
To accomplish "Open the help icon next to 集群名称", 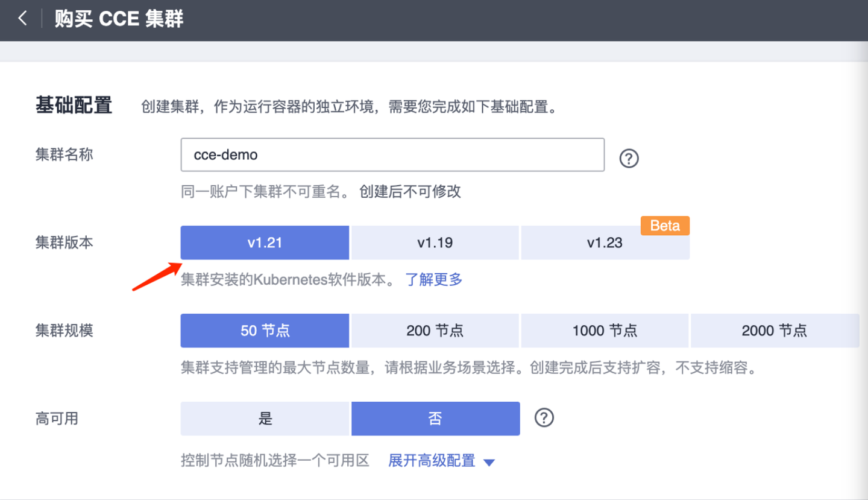I will coord(629,158).
